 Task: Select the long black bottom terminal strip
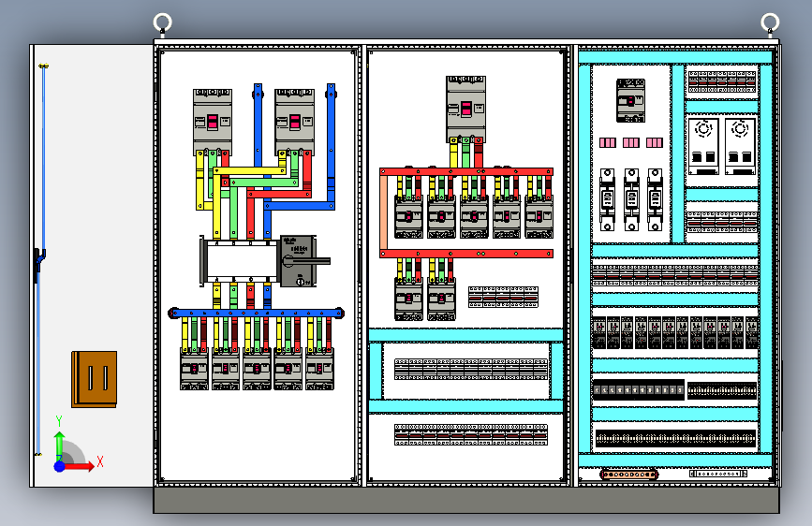[x=675, y=439]
